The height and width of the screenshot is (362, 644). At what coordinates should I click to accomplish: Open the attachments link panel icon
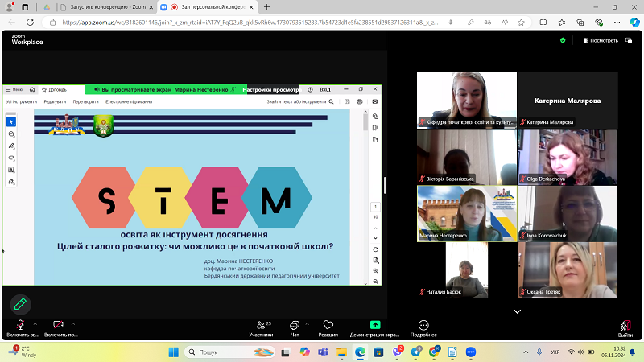point(375,116)
